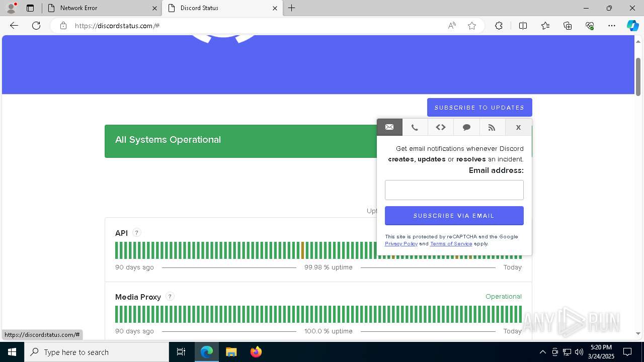Open network status tray icon

click(x=567, y=352)
